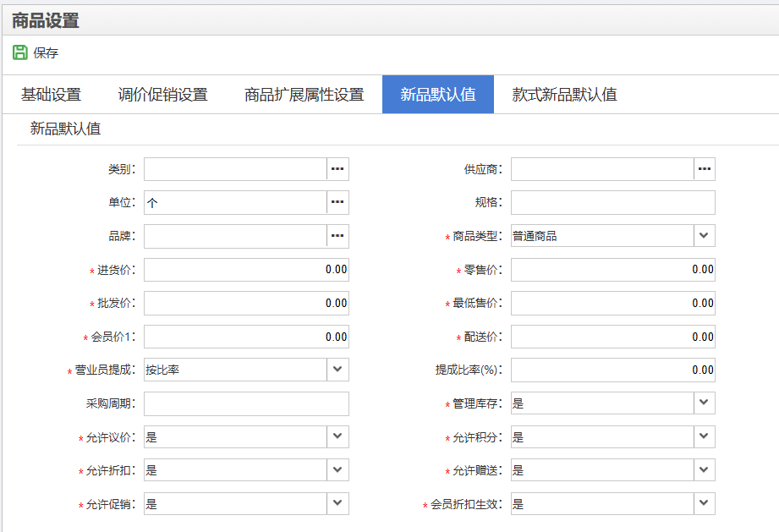Image resolution: width=779 pixels, height=532 pixels.
Task: Open the 会员折扣生效 dropdown arrow
Action: (705, 503)
